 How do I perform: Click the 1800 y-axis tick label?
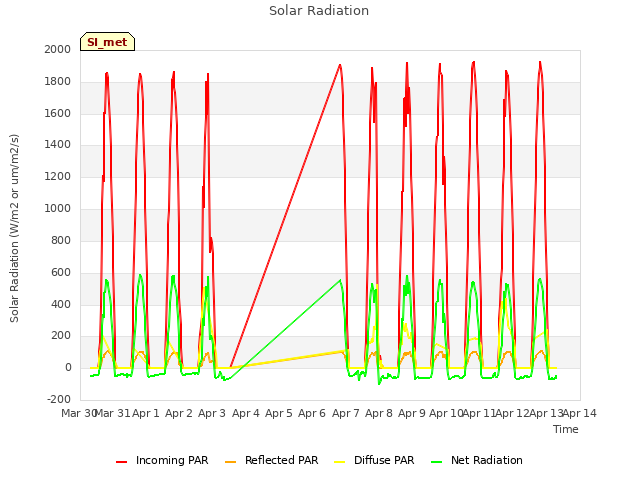click(x=58, y=82)
